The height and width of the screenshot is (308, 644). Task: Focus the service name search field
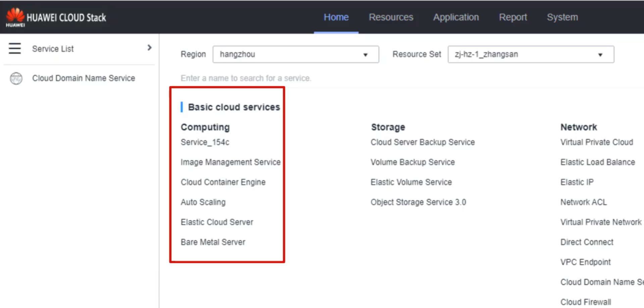[x=246, y=78]
